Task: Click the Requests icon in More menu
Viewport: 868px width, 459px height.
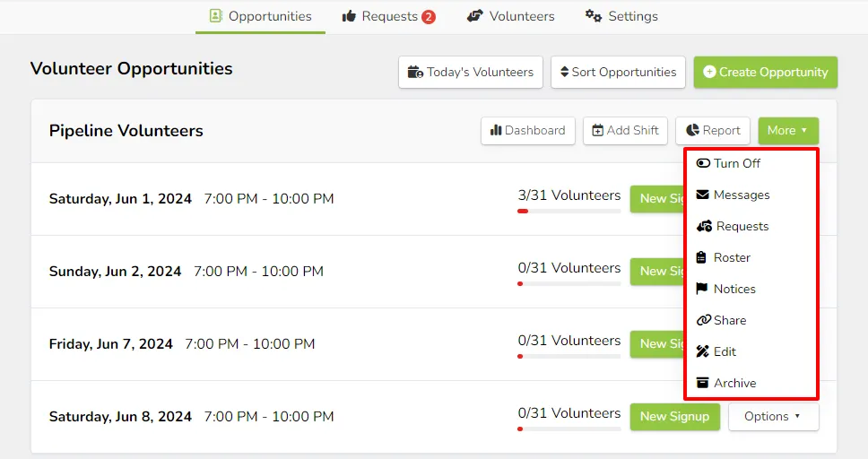Action: [x=704, y=226]
